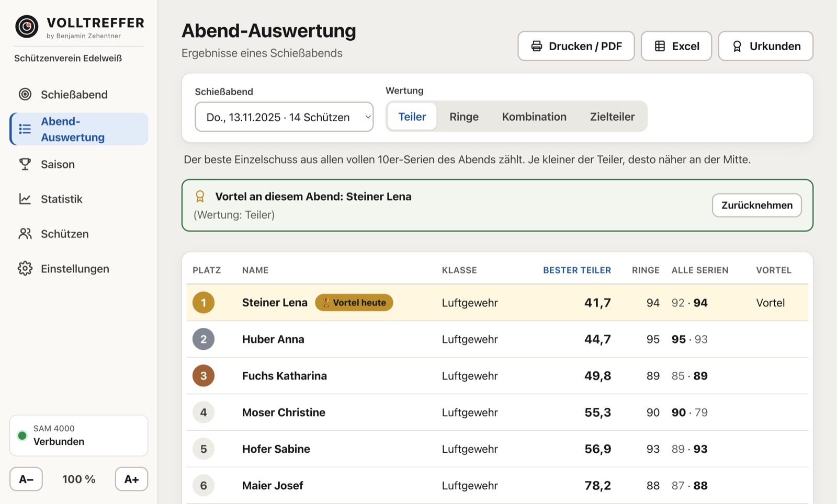The image size is (837, 504).
Task: Click Zurücknehmen to revoke Vortel
Action: 757,205
